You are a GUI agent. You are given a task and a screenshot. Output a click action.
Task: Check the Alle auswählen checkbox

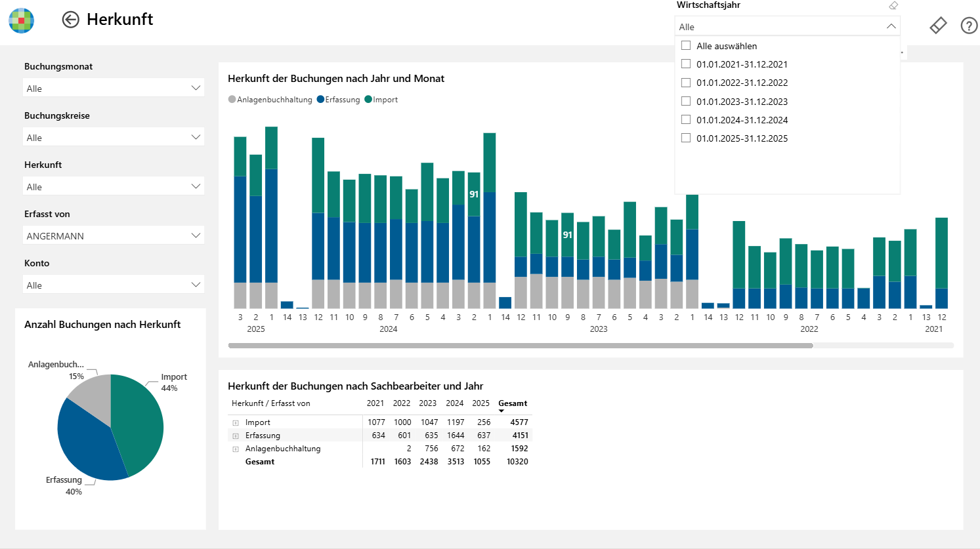686,46
